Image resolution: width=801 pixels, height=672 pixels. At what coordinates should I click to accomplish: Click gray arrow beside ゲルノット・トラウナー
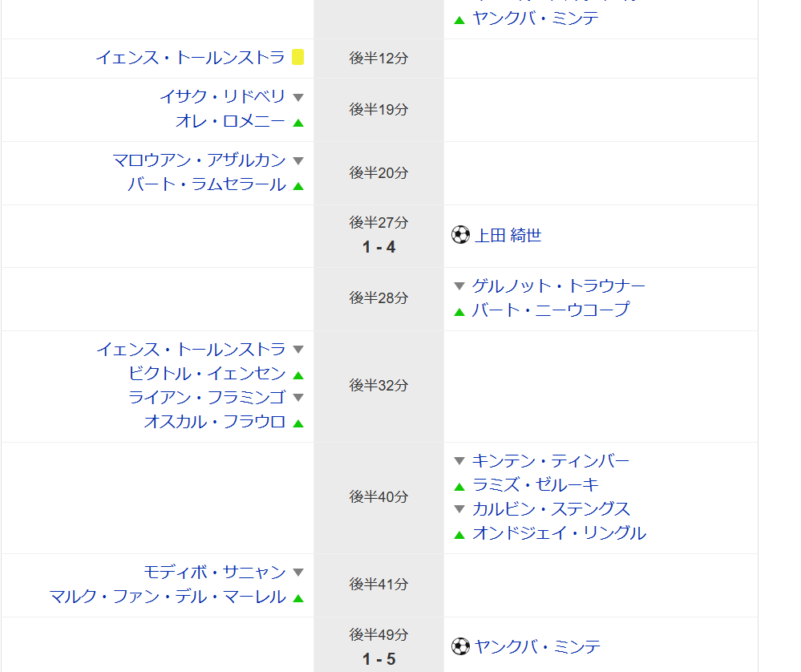click(459, 286)
